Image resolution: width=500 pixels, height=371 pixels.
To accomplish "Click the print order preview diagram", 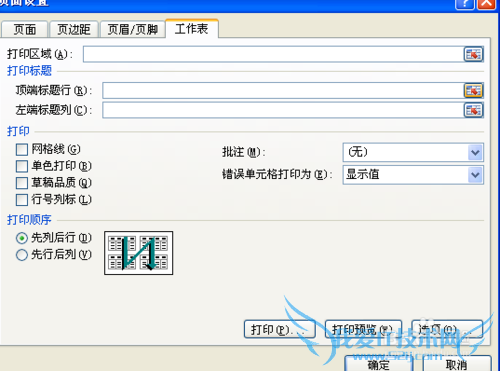I will click(x=139, y=253).
